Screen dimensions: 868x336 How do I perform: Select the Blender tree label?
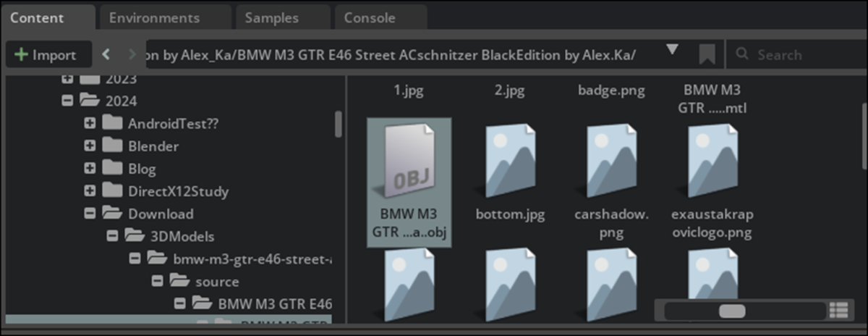pos(153,146)
